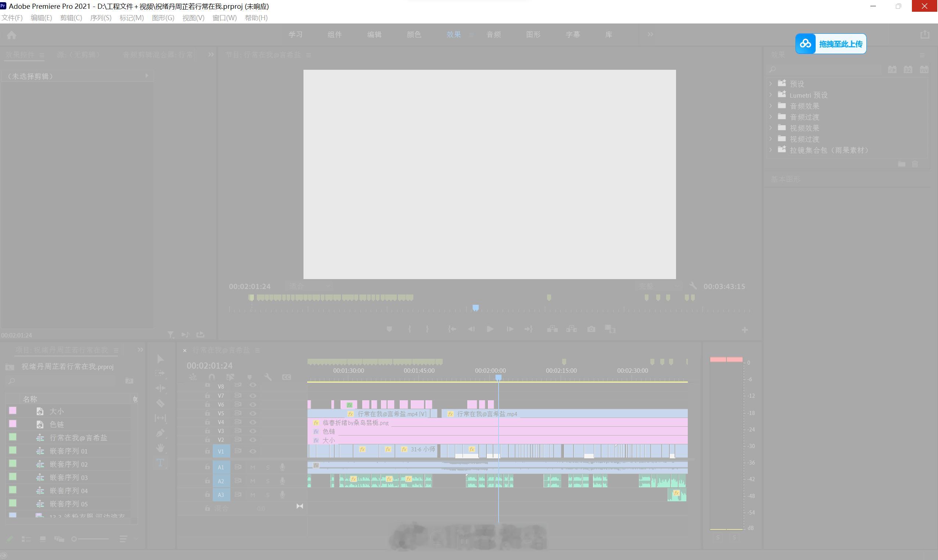938x560 pixels.
Task: Enable voice-over record on track A3
Action: (x=282, y=495)
